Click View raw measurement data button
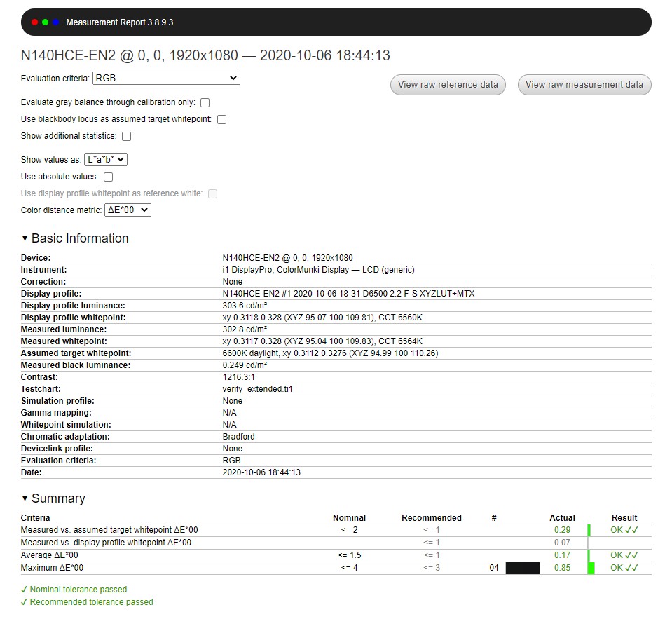This screenshot has width=672, height=619. pyautogui.click(x=584, y=85)
